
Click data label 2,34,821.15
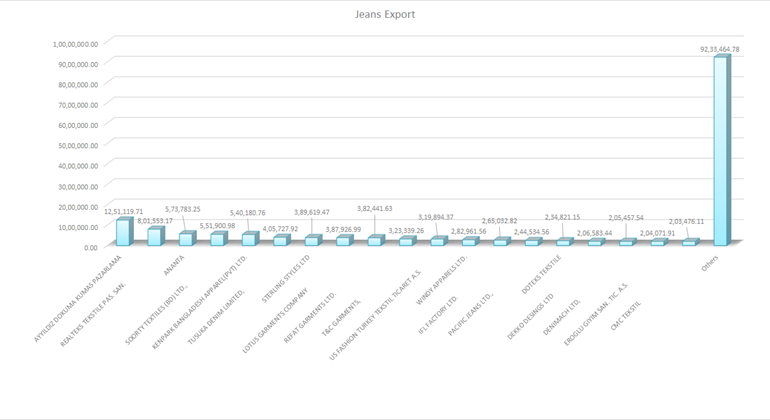[x=562, y=217]
